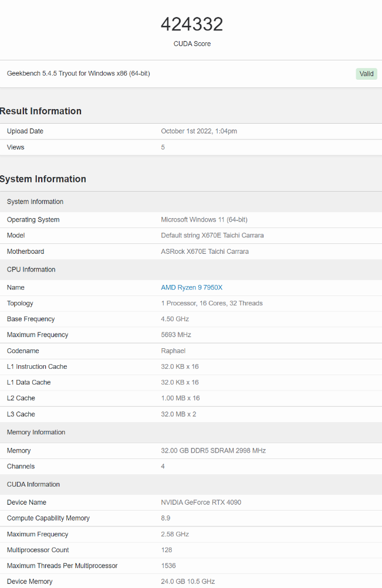This screenshot has width=382, height=588.
Task: Click the Raphael codename value
Action: [173, 351]
